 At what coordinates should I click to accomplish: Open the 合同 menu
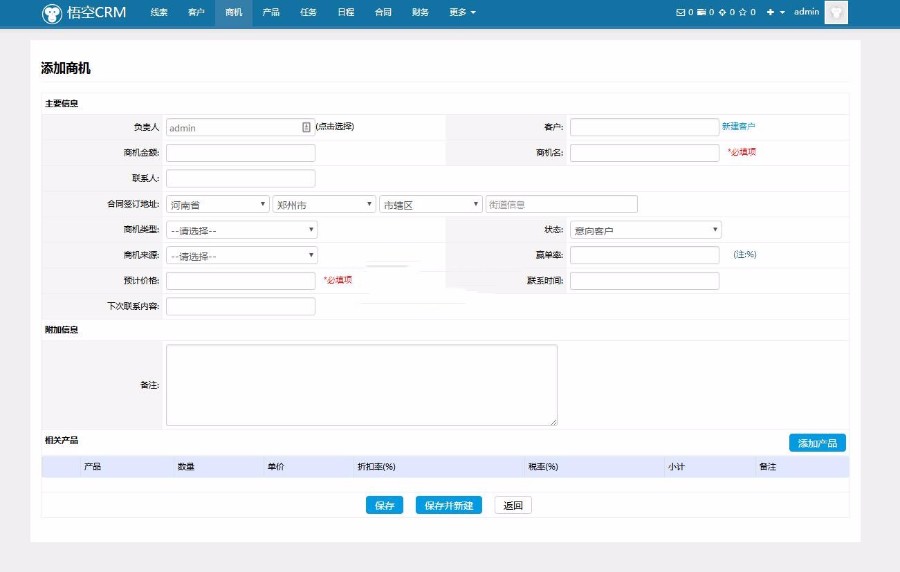(x=383, y=12)
